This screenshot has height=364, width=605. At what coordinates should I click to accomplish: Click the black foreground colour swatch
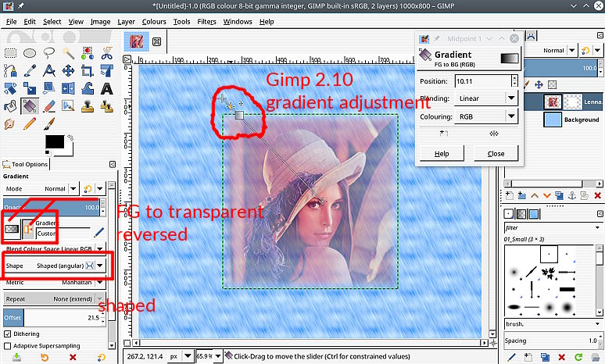[x=55, y=141]
